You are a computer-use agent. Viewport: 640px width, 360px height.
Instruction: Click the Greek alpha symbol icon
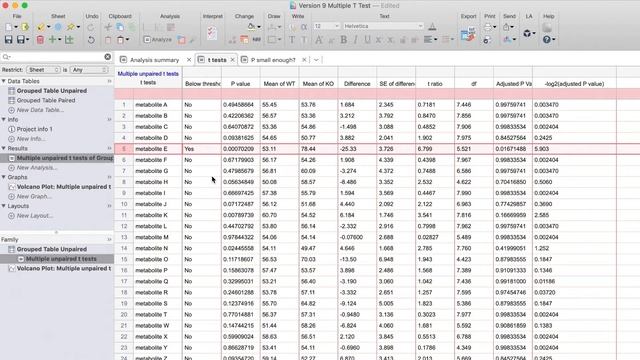(304, 27)
